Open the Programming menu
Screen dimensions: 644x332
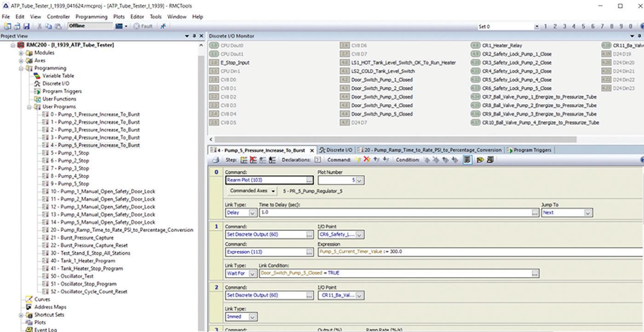tap(92, 17)
